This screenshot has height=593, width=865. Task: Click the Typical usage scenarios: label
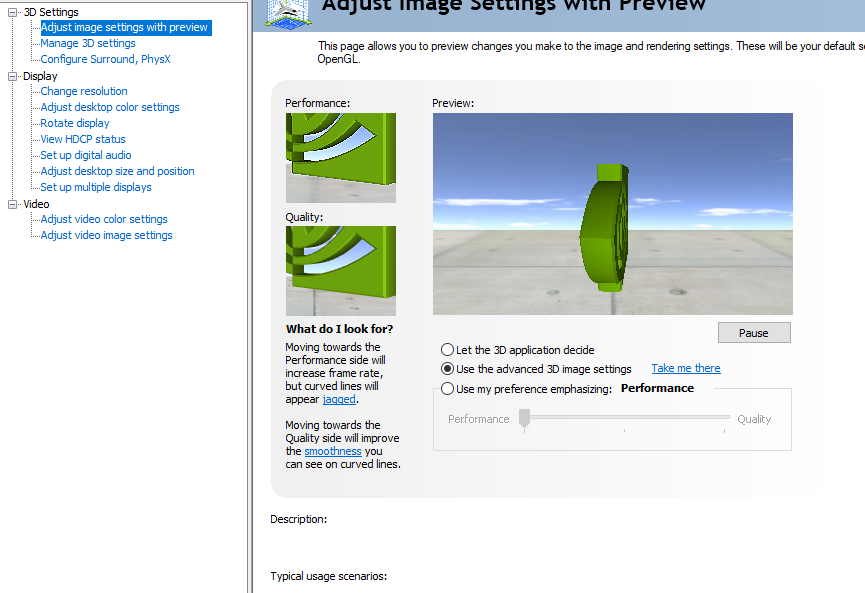(329, 576)
